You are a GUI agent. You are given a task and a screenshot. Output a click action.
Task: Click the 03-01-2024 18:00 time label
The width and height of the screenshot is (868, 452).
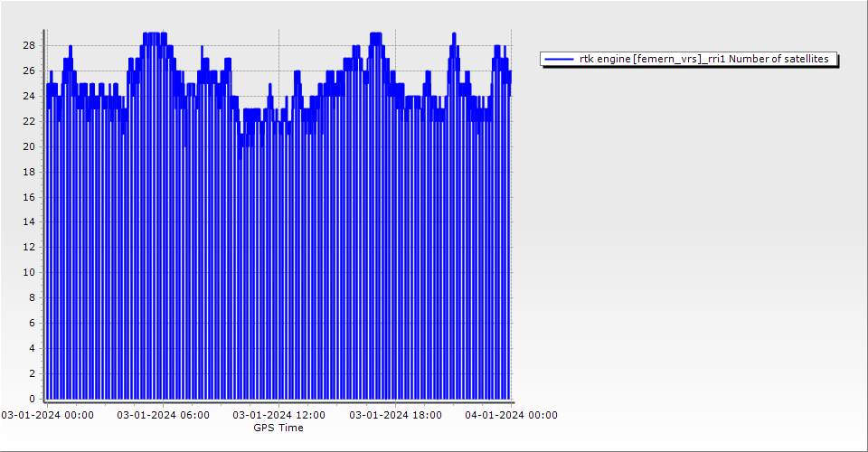(395, 415)
